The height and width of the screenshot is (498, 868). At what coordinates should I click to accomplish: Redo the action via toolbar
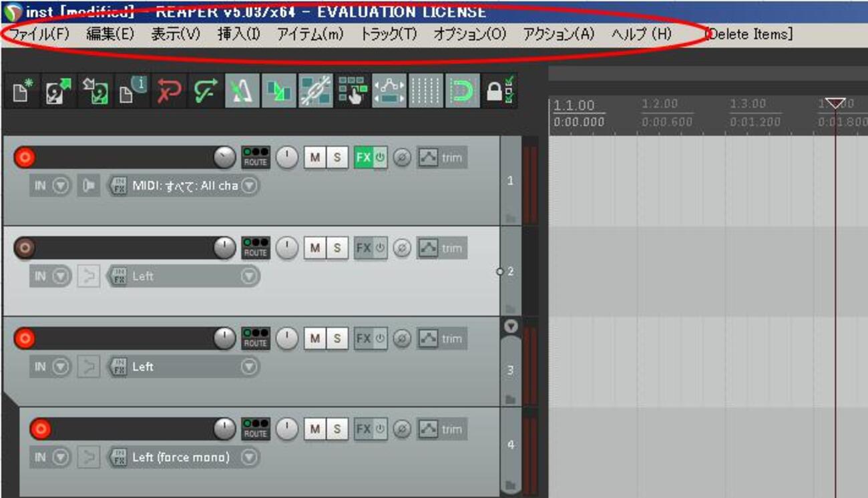[206, 92]
